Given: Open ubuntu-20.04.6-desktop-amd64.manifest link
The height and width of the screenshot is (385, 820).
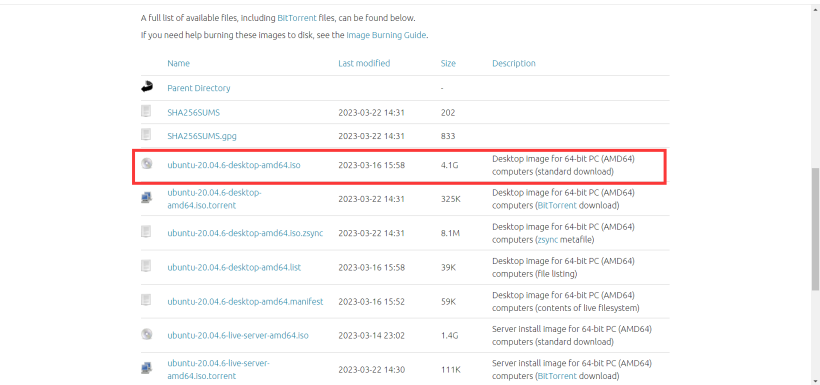Looking at the screenshot, I should 245,301.
